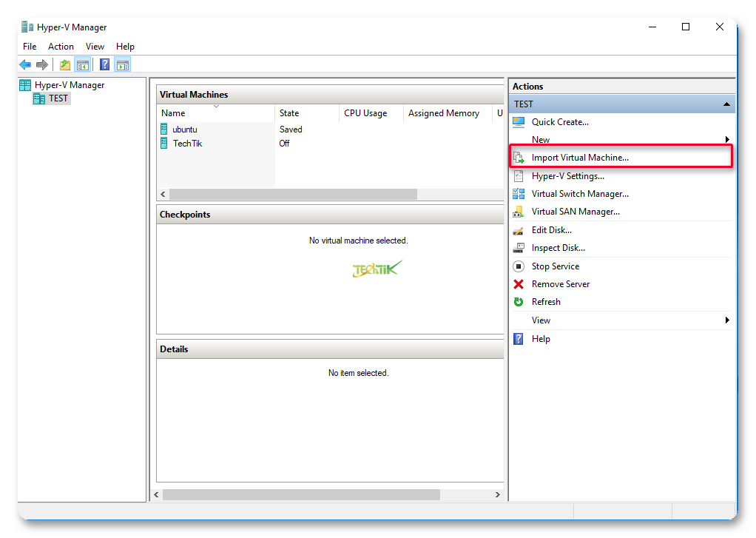This screenshot has height=538, width=756.
Task: Open Edit Disk action
Action: coord(551,230)
